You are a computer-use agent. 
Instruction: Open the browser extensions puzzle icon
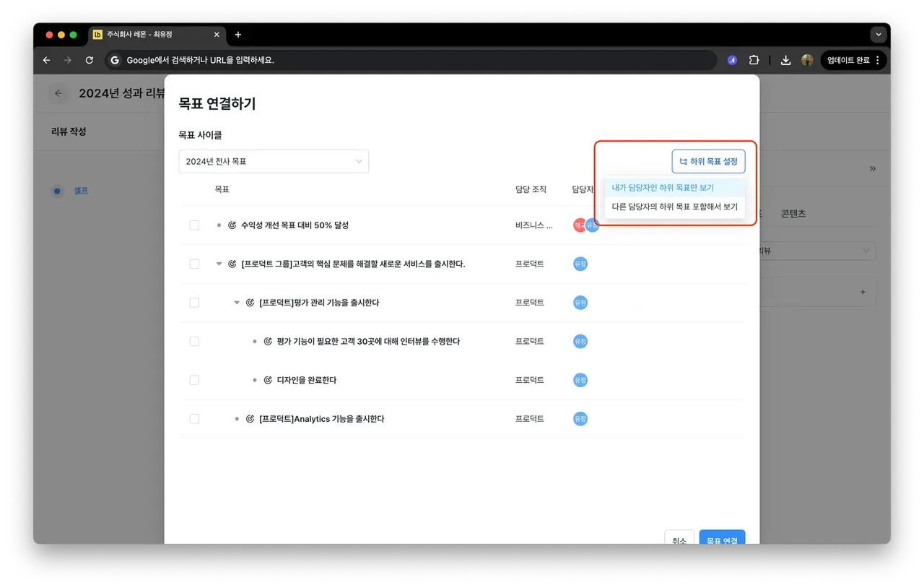pos(754,61)
